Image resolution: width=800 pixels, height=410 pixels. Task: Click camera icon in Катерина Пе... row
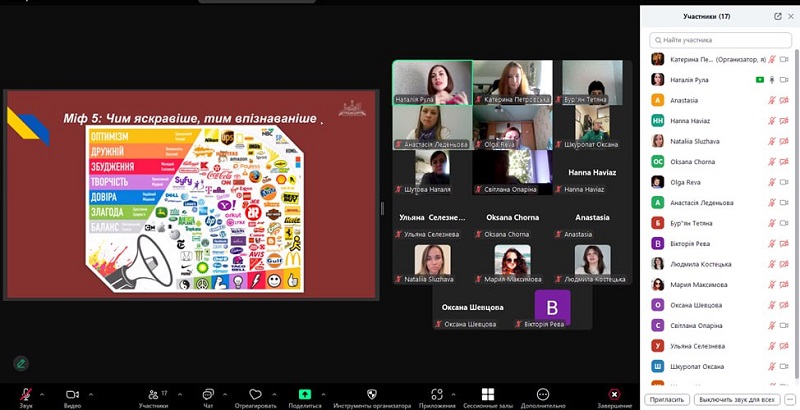pos(784,60)
